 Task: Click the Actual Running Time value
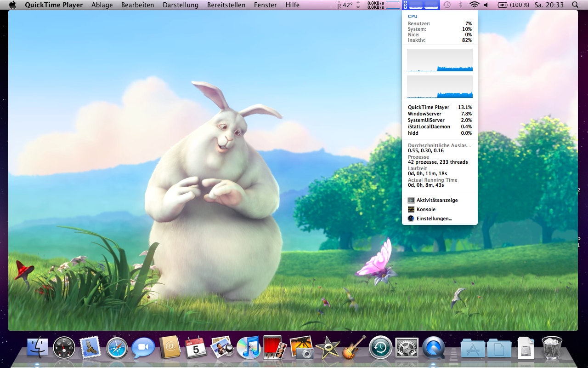pyautogui.click(x=426, y=185)
